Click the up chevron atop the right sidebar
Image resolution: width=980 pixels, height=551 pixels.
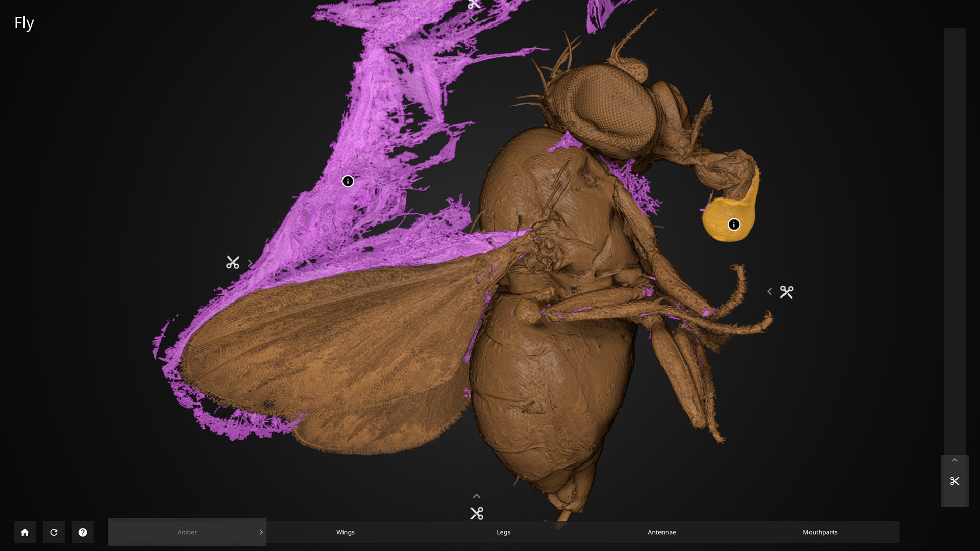pyautogui.click(x=954, y=459)
